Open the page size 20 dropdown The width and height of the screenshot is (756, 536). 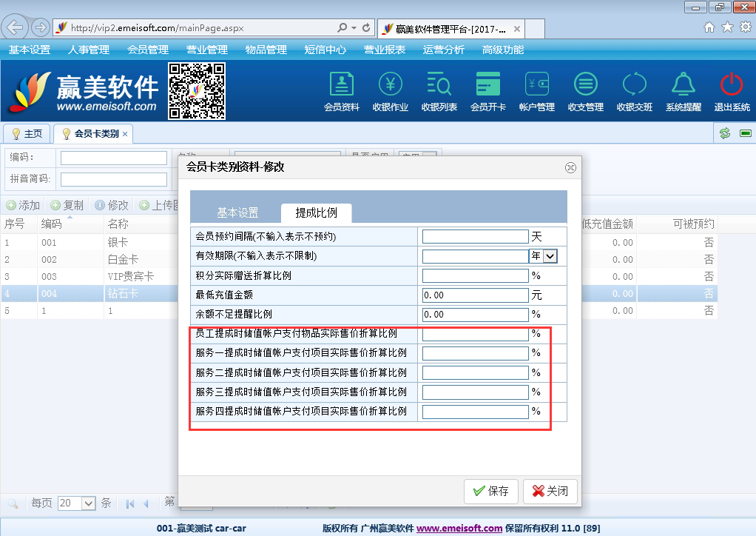88,503
